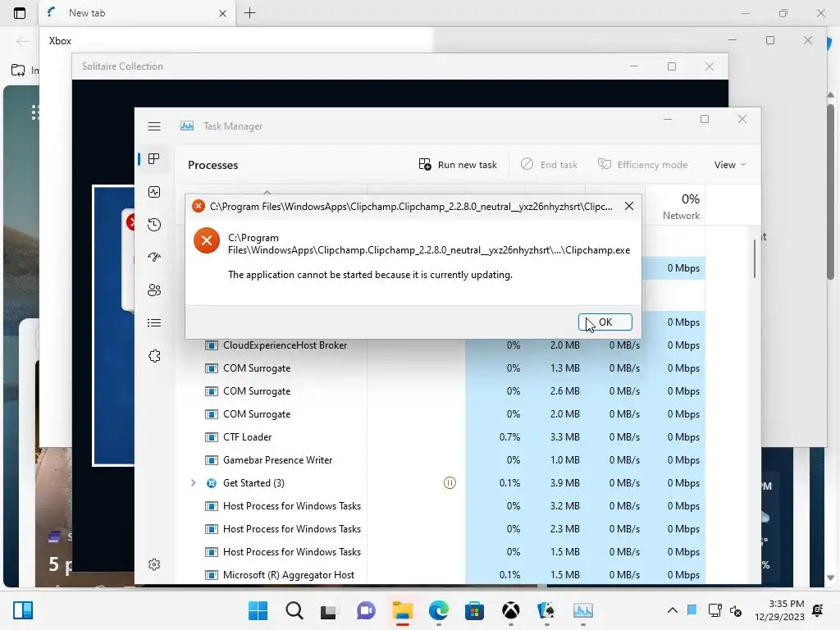Open taskbar Search
This screenshot has width=840, height=630.
point(294,610)
